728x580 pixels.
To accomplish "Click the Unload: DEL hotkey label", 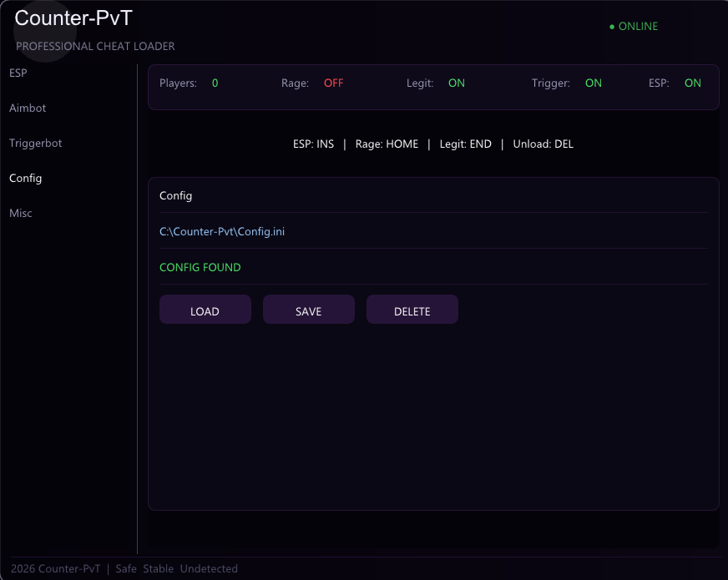I will (543, 144).
